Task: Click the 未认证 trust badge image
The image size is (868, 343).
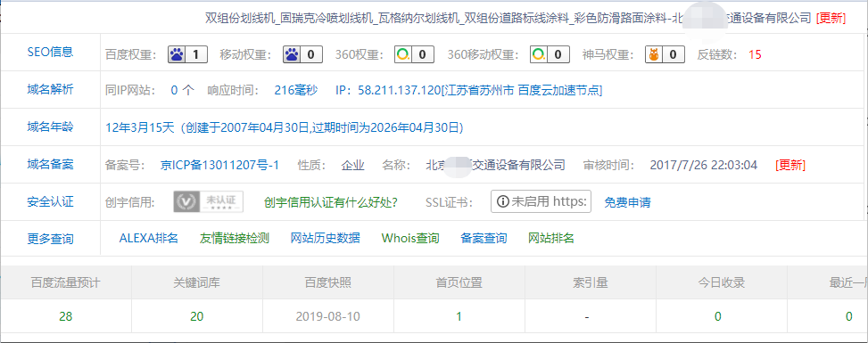Action: [x=208, y=202]
